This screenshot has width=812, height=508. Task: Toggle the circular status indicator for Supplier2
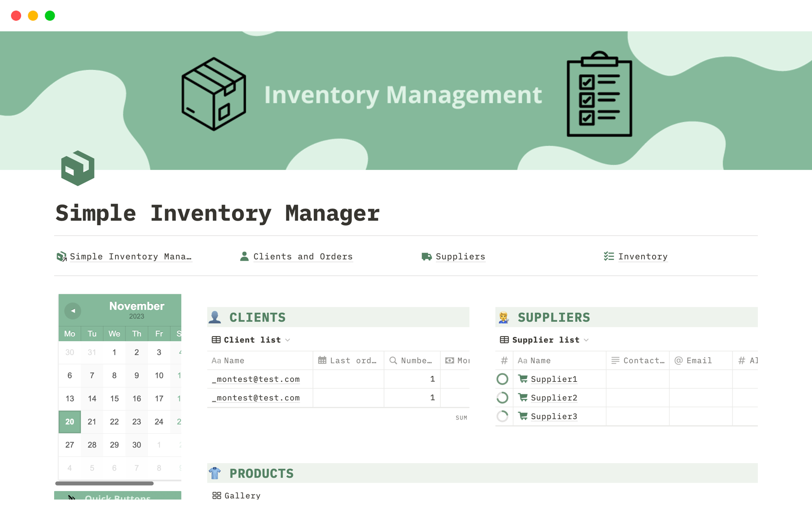[502, 398]
